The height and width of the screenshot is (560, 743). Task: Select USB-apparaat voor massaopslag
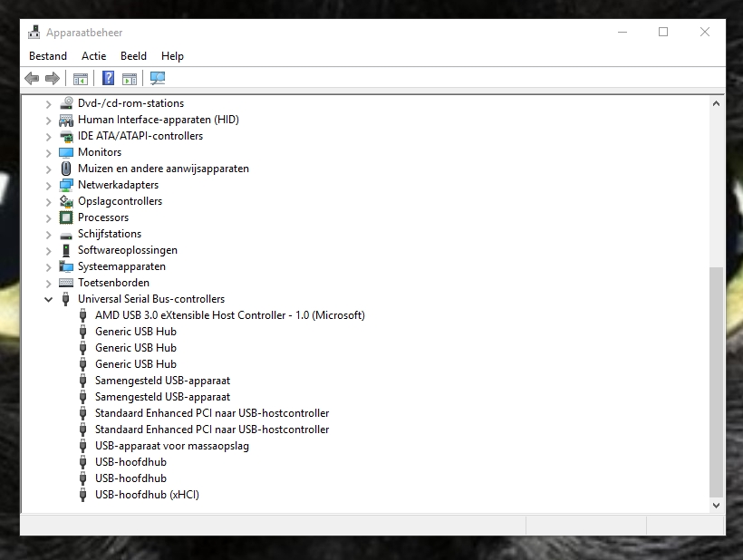point(172,446)
